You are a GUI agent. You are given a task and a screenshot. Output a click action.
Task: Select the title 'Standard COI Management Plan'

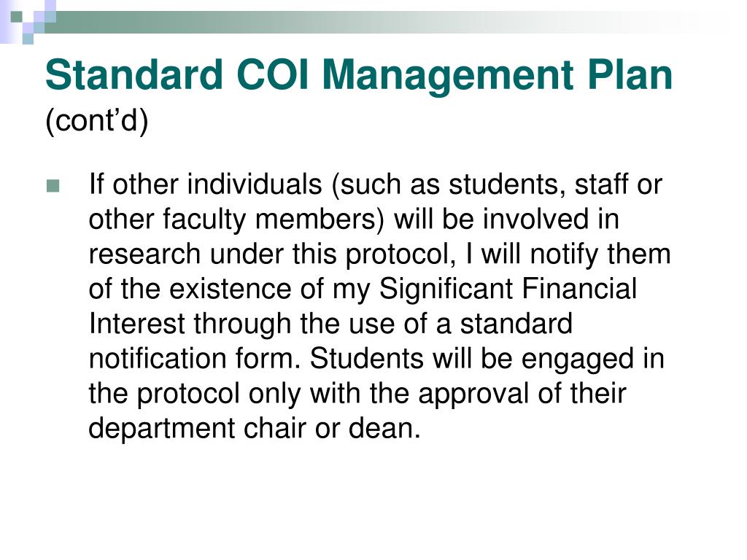click(x=359, y=75)
